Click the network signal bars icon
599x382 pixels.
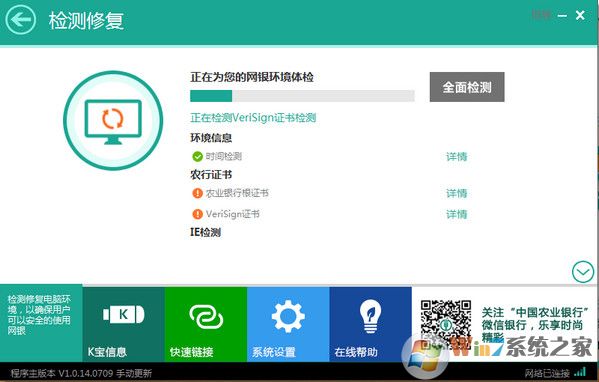click(580, 372)
